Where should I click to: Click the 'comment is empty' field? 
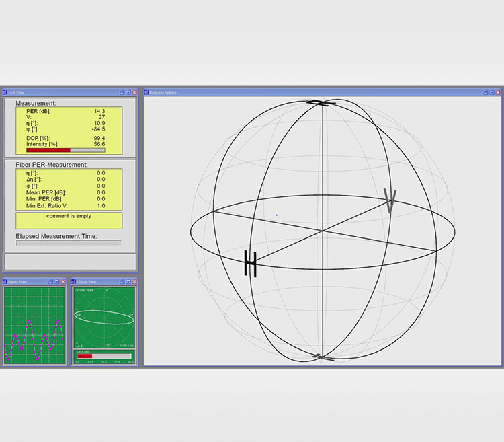pyautogui.click(x=69, y=220)
